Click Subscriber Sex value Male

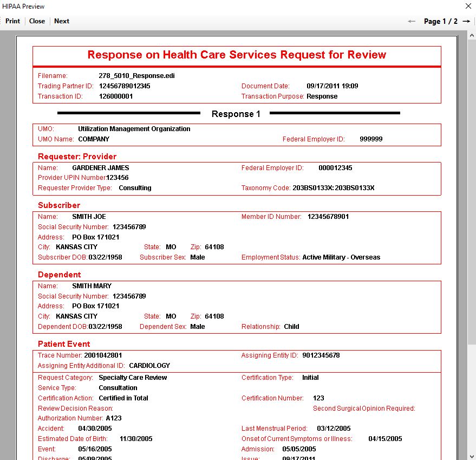click(x=197, y=257)
